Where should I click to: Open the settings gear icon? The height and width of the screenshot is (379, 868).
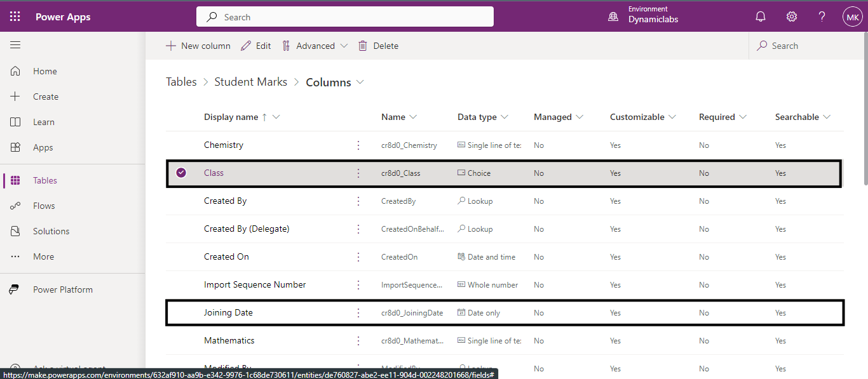(792, 17)
